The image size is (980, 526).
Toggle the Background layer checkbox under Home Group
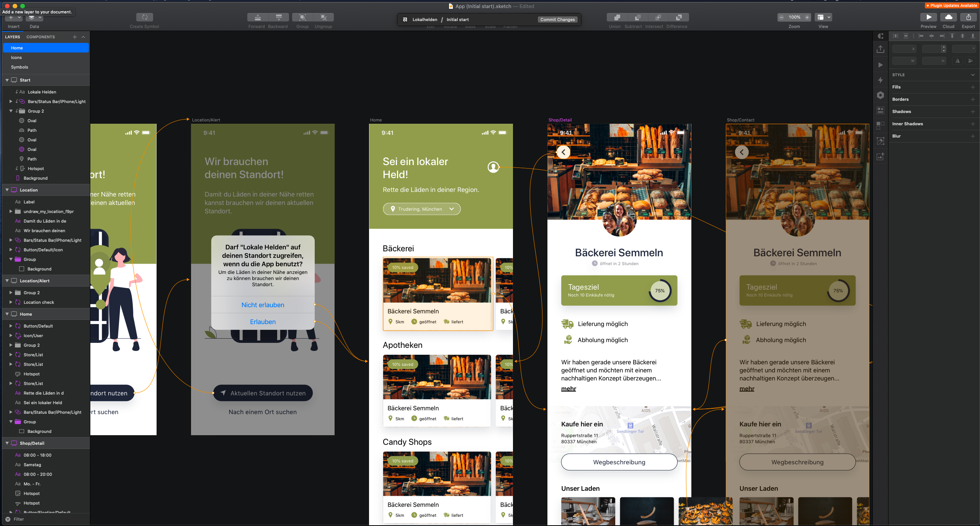click(22, 431)
